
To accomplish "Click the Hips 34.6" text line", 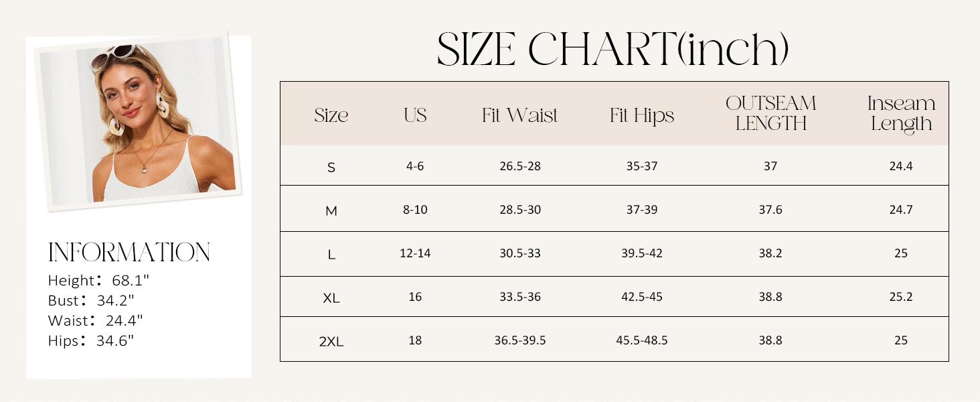I will tap(91, 340).
